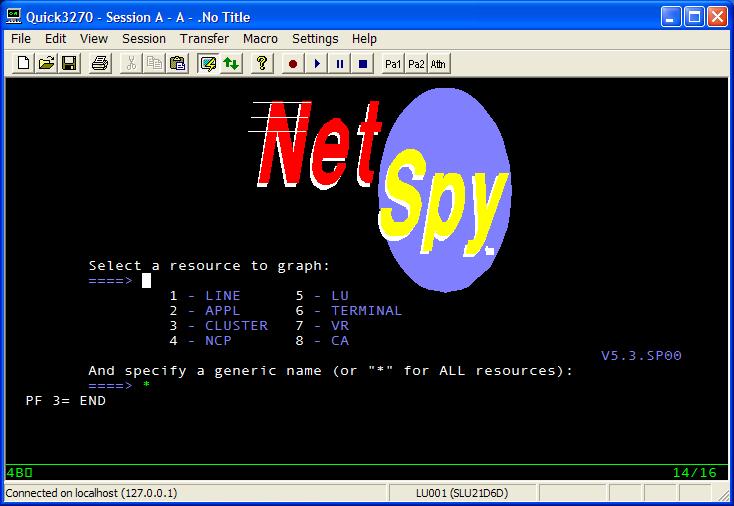Click the resource selection input cursor
The height and width of the screenshot is (506, 734).
pyautogui.click(x=147, y=280)
